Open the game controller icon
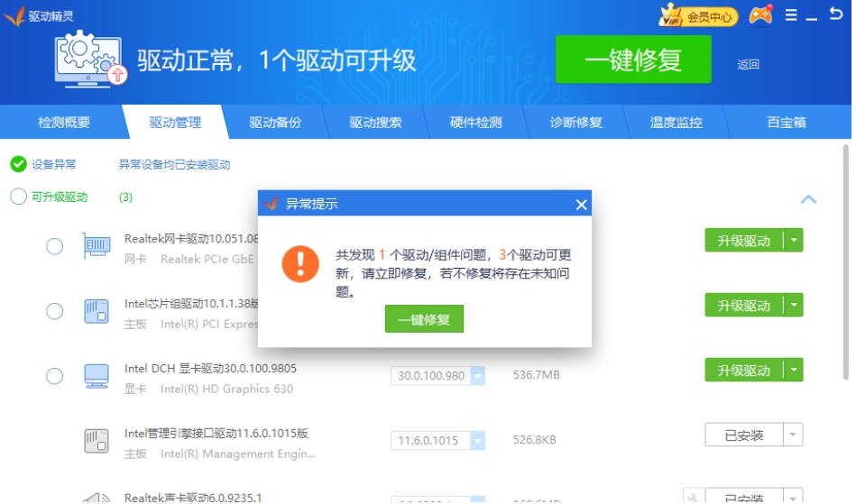 click(x=761, y=15)
